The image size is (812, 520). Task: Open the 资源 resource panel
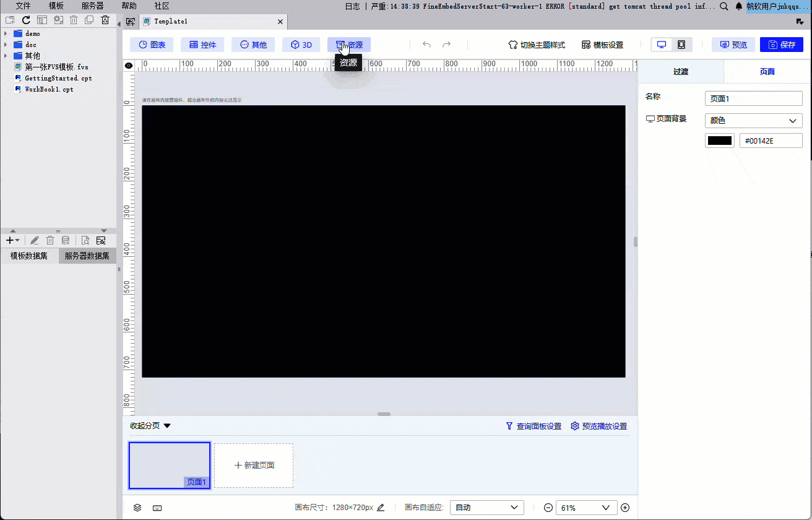coord(348,44)
